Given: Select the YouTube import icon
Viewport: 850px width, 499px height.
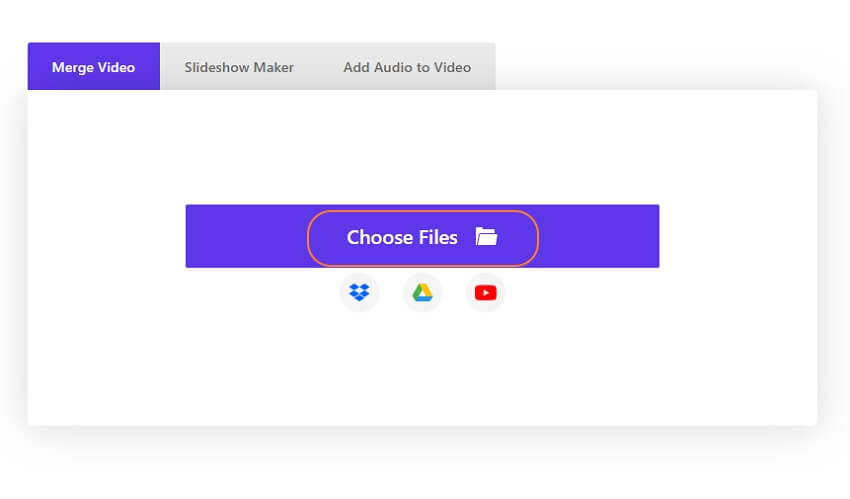Looking at the screenshot, I should tap(486, 293).
